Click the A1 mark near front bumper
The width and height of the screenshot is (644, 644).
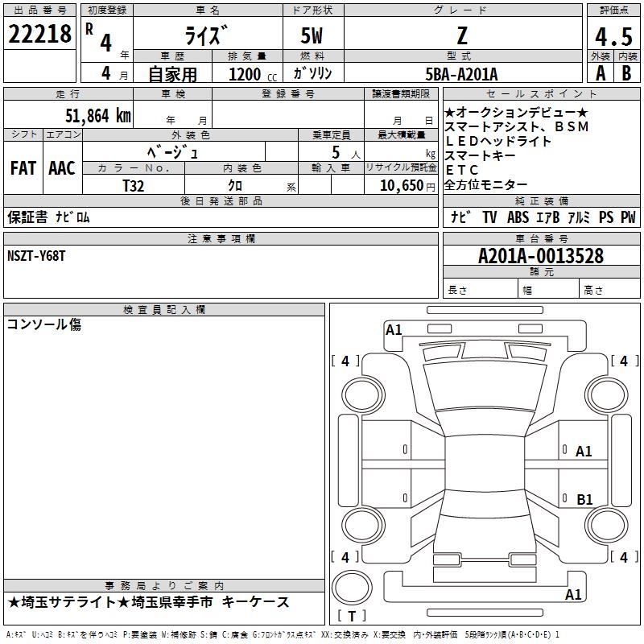coord(394,330)
